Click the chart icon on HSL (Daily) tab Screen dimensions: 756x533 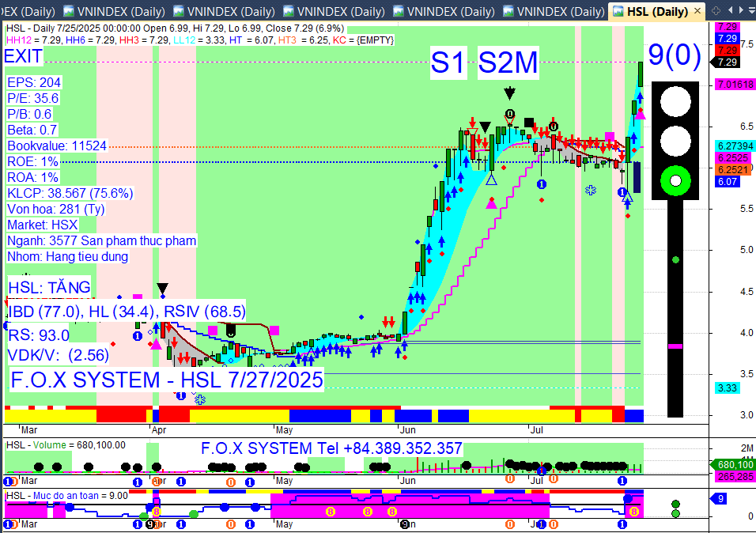[618, 10]
